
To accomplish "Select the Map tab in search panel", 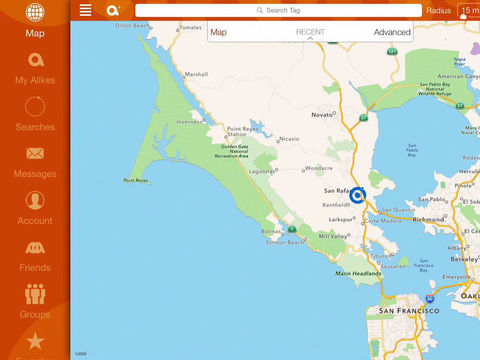I will coord(219,32).
